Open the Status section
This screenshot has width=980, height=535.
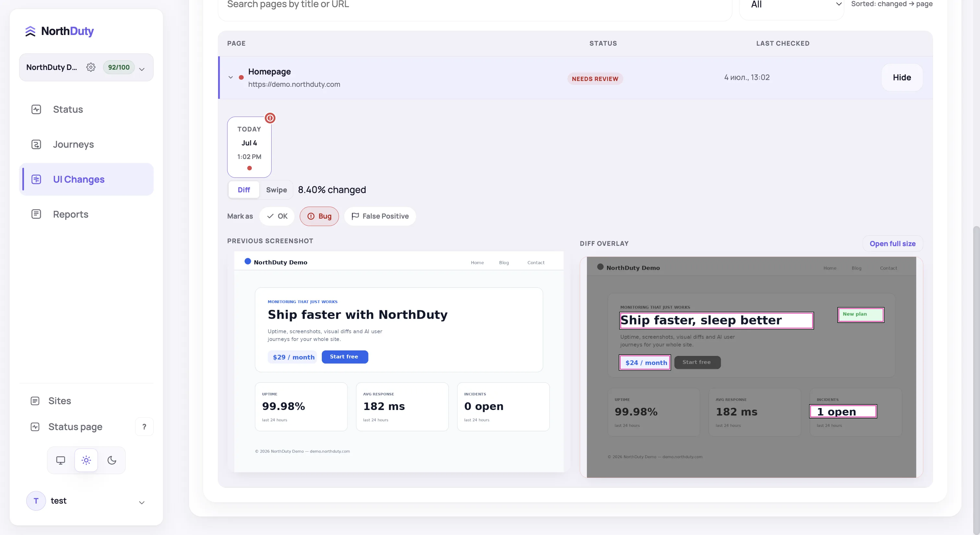(86, 109)
